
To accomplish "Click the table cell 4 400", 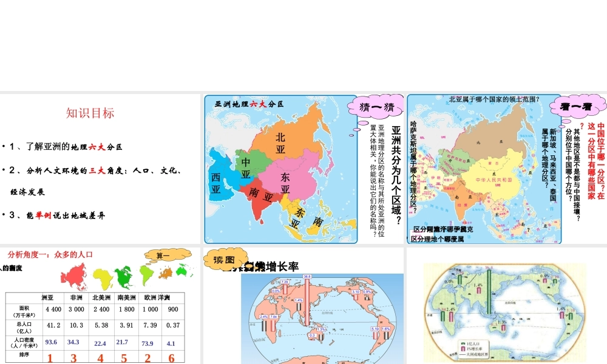I will 53,309.
